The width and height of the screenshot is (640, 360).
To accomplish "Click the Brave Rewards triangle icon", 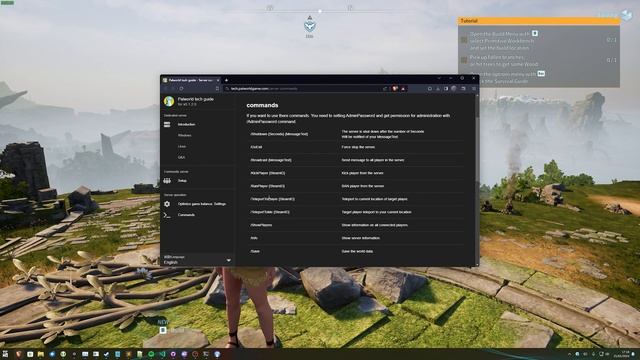I will [403, 89].
